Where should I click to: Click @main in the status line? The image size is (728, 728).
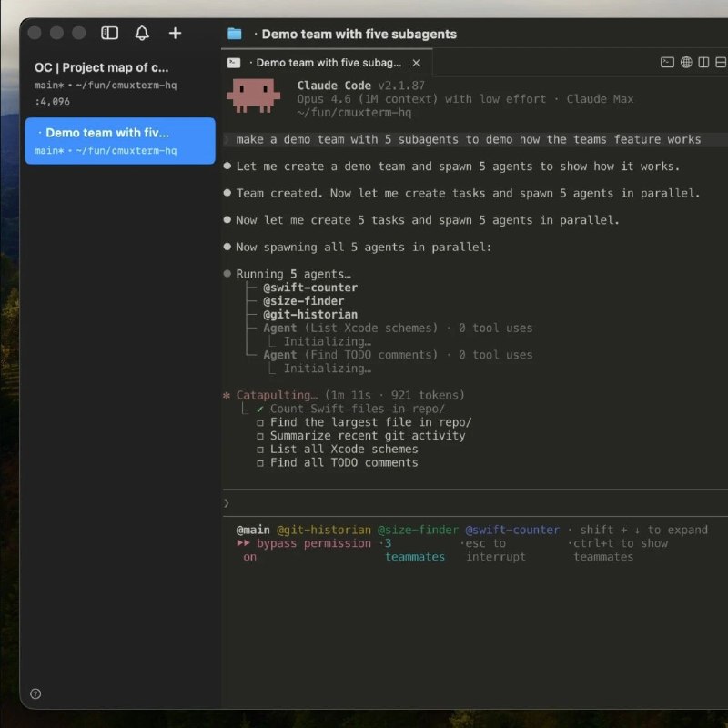(253, 530)
